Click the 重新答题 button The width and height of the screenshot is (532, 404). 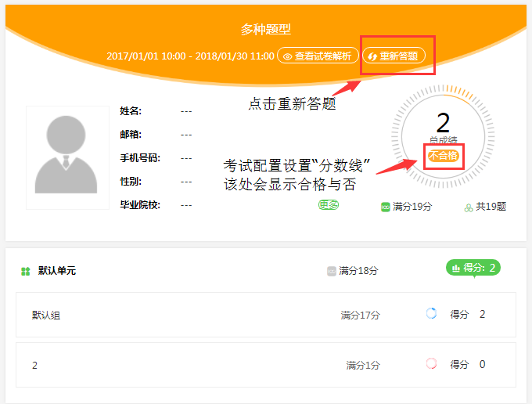tap(394, 56)
